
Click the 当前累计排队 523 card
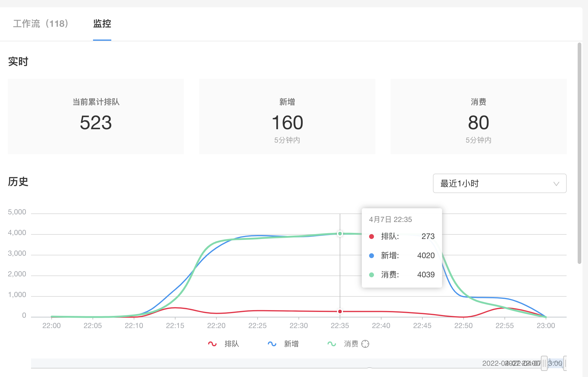pyautogui.click(x=96, y=116)
